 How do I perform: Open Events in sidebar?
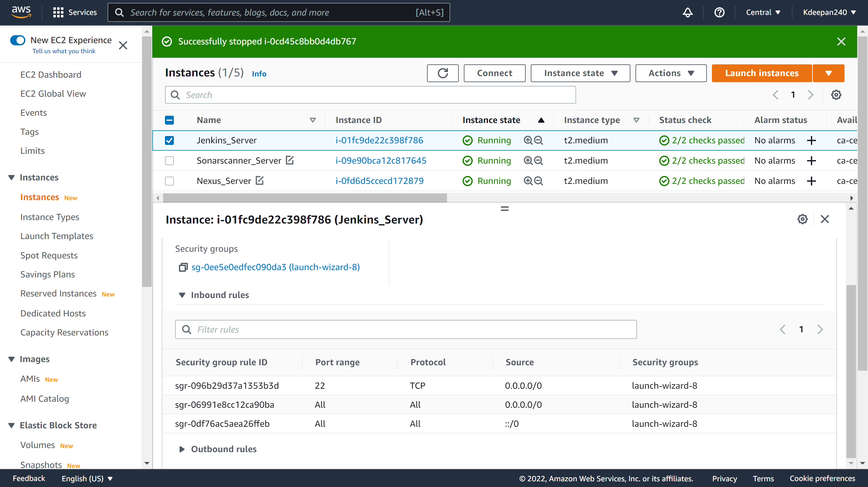click(33, 113)
